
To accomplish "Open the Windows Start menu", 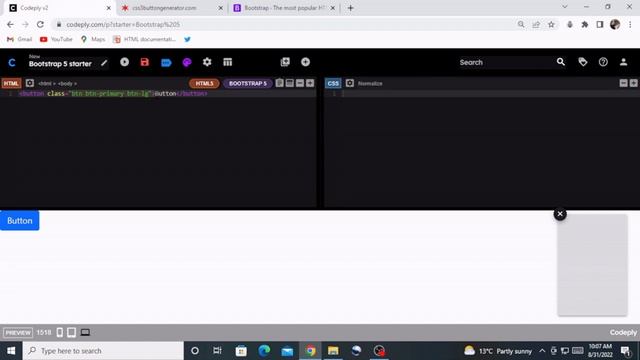I will pos(11,351).
